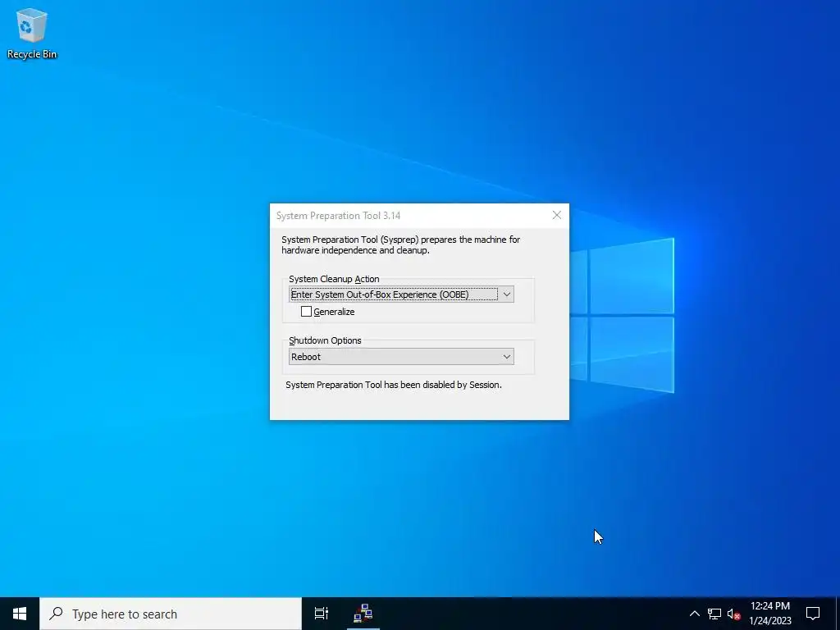Click the taskbar search box
The width and height of the screenshot is (840, 630).
171,614
